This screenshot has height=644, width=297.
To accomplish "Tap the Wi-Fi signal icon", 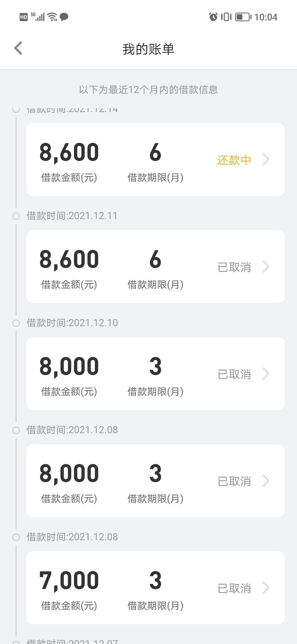I will point(52,17).
